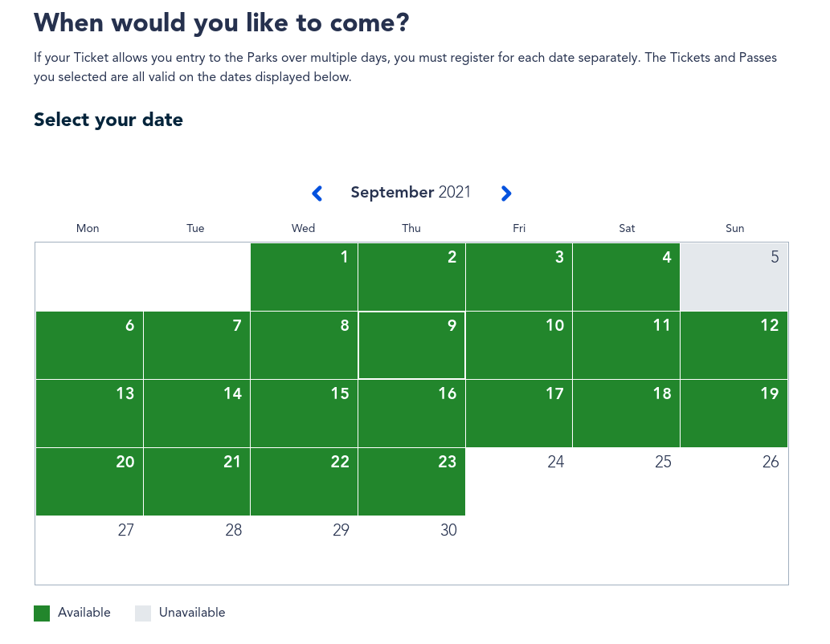Image resolution: width=830 pixels, height=644 pixels.
Task: Click the unavailable date September 5
Action: (x=734, y=277)
